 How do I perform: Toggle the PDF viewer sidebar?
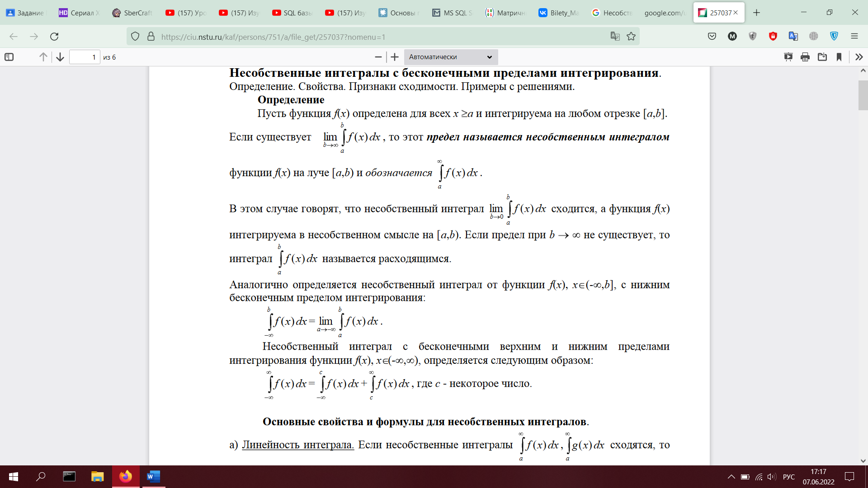pos(9,57)
